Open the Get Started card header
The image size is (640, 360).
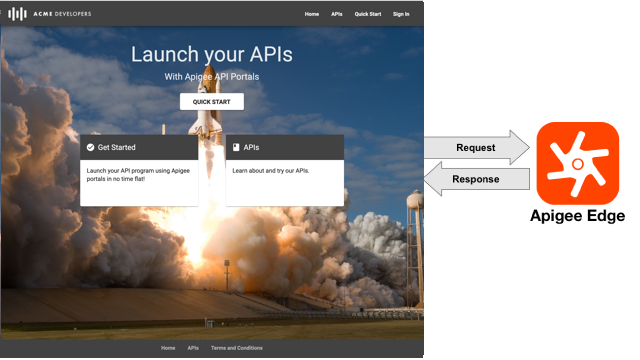[139, 147]
